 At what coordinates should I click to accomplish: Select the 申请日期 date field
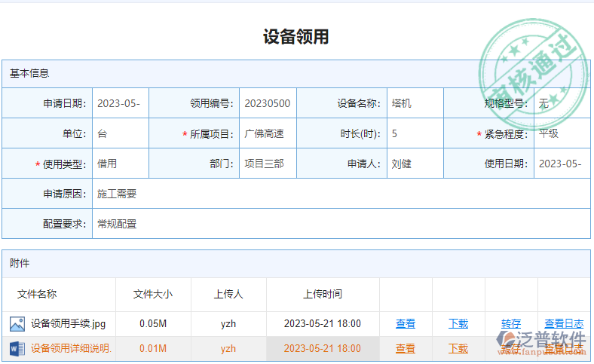(120, 104)
